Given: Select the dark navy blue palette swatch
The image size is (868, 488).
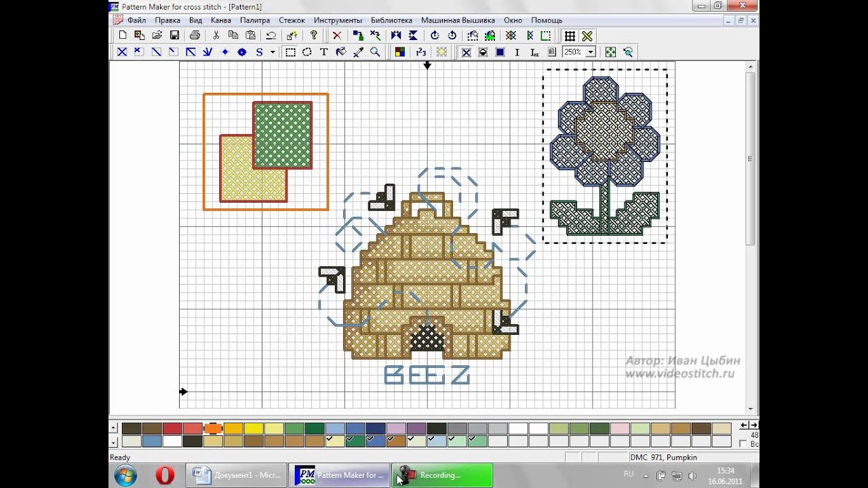Looking at the screenshot, I should (x=376, y=428).
